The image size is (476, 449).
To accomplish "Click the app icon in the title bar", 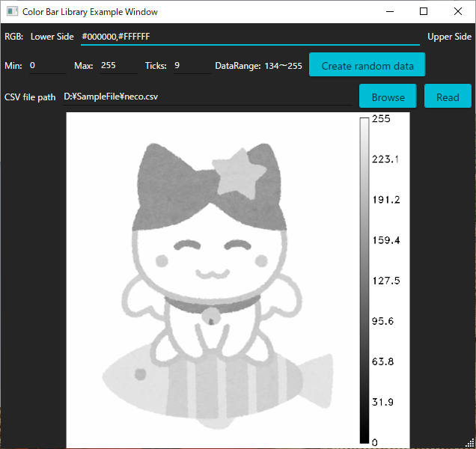I will pos(13,11).
